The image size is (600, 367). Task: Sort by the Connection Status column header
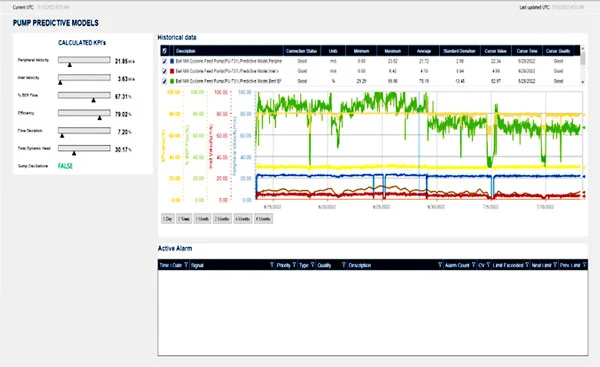pyautogui.click(x=301, y=51)
